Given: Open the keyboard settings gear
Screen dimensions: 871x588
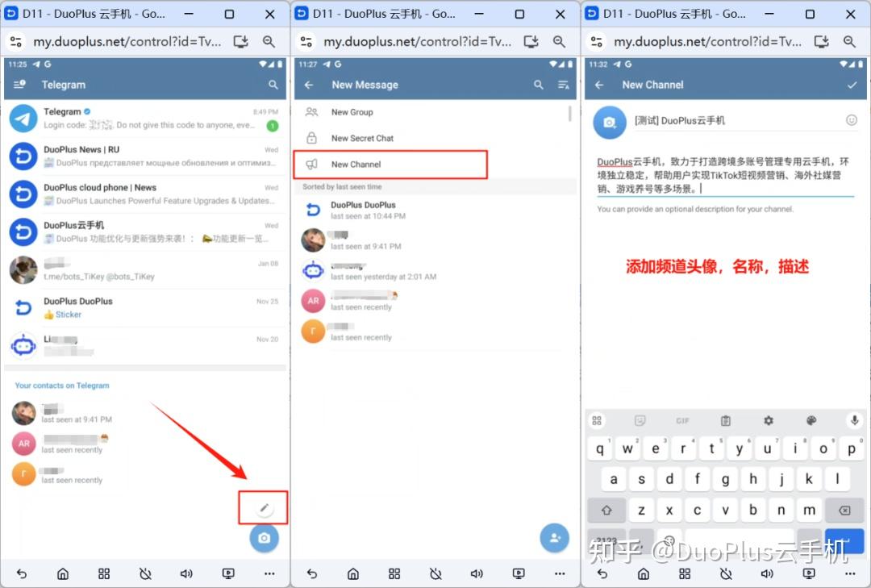Looking at the screenshot, I should (x=768, y=419).
